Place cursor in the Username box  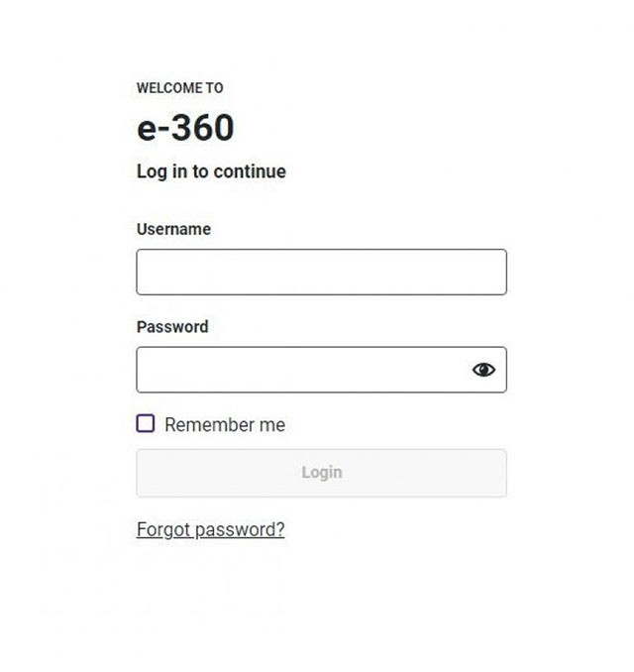pos(321,272)
